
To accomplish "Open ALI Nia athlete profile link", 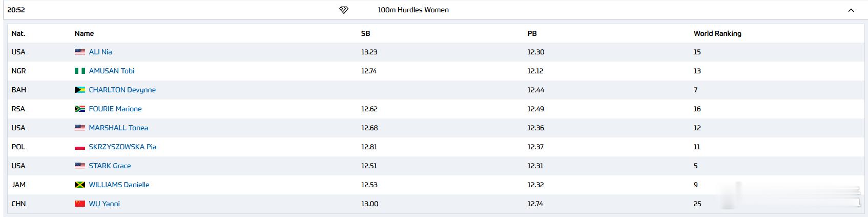I will point(100,52).
